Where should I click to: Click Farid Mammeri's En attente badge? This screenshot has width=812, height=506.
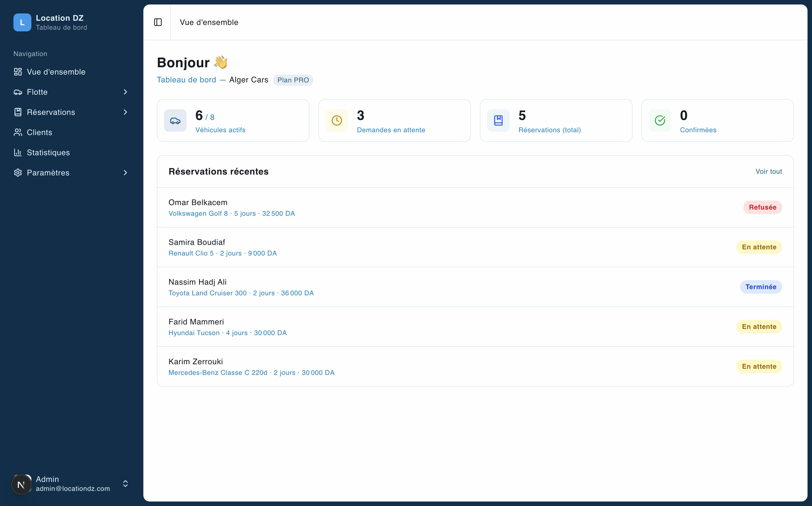(759, 327)
